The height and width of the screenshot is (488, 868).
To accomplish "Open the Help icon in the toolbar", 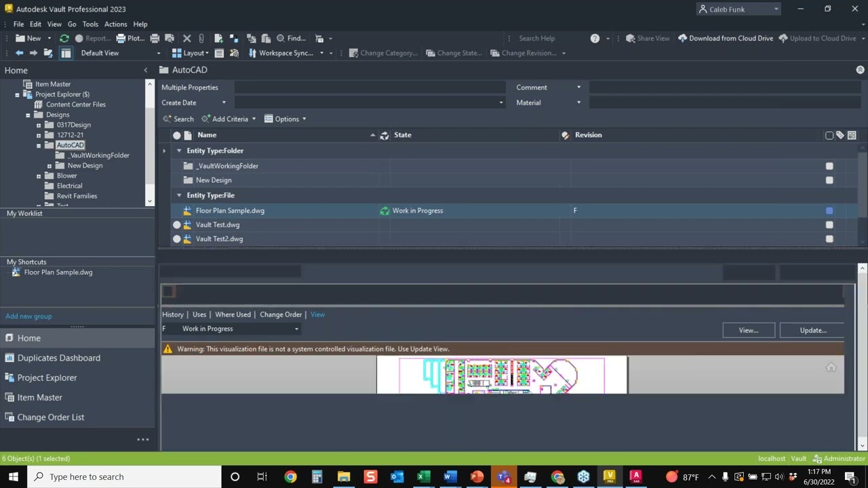I will 595,38.
